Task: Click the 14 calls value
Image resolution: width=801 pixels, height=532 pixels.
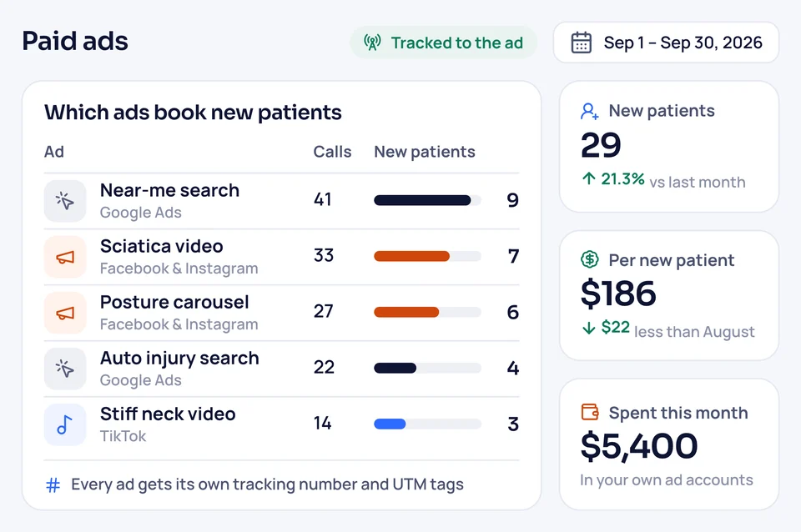Action: [322, 424]
